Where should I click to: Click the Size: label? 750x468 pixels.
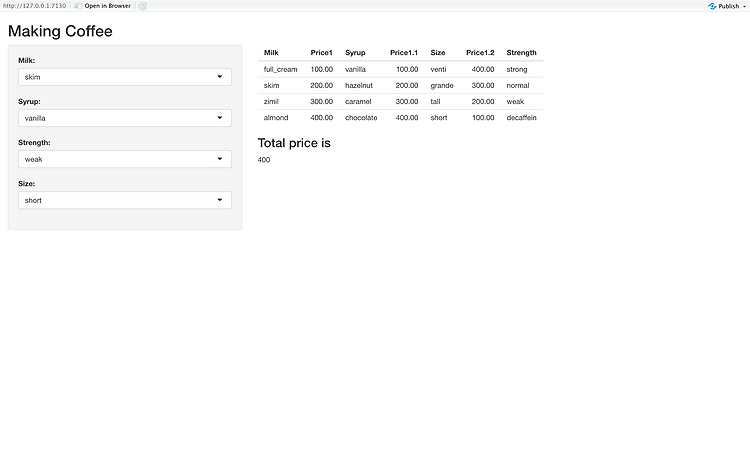(26, 184)
